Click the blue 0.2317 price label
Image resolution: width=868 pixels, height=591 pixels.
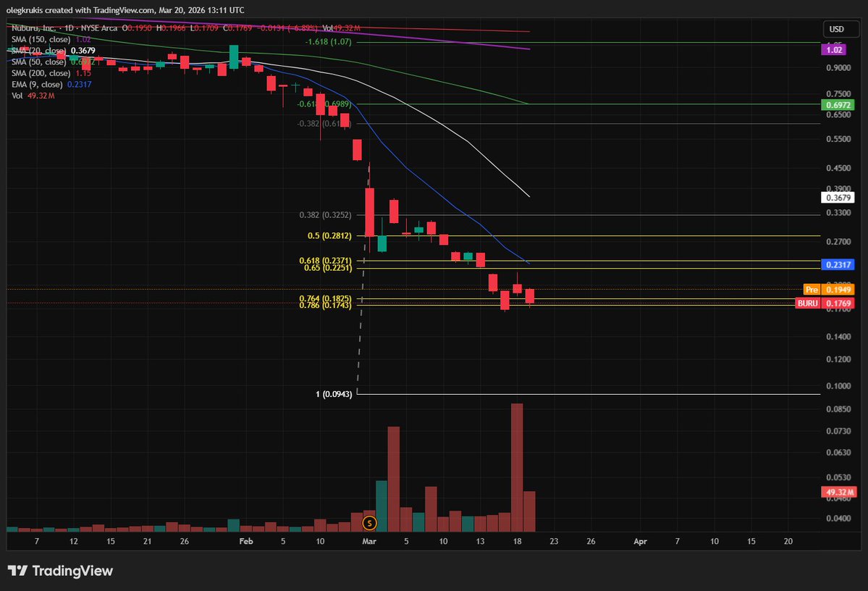(x=838, y=265)
